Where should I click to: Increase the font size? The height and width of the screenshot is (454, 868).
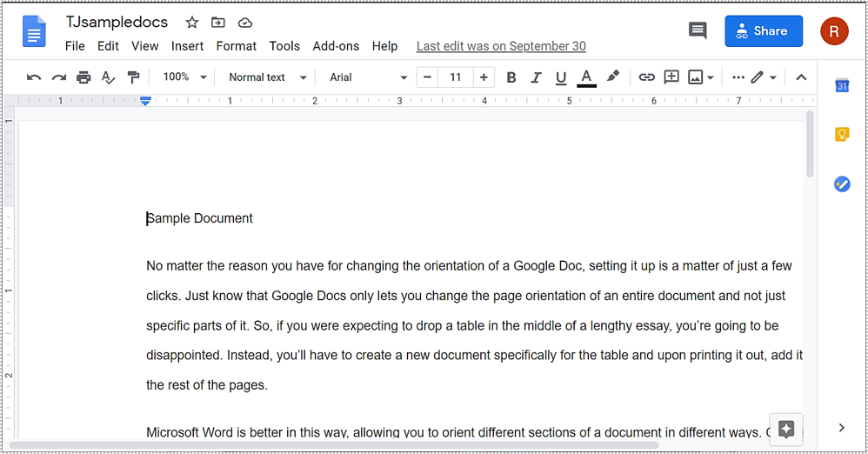484,77
